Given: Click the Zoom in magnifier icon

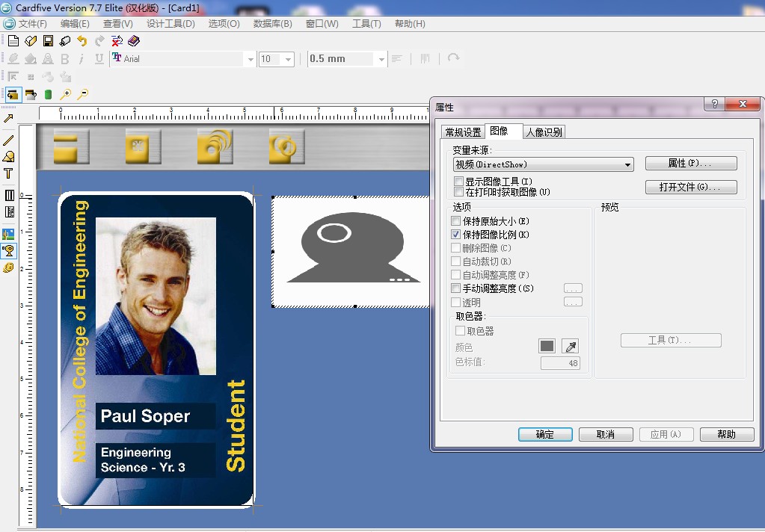Looking at the screenshot, I should (65, 94).
